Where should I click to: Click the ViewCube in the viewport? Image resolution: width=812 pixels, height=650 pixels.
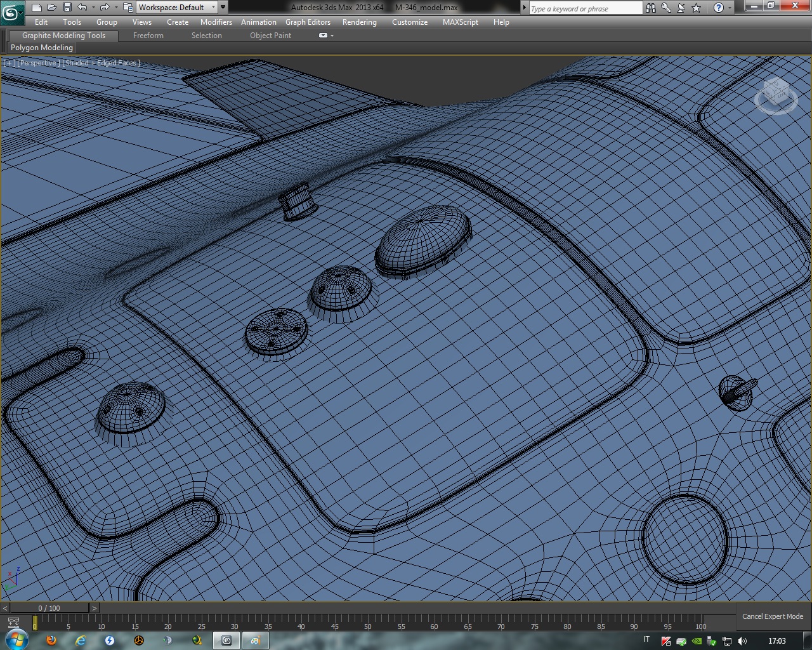[776, 95]
